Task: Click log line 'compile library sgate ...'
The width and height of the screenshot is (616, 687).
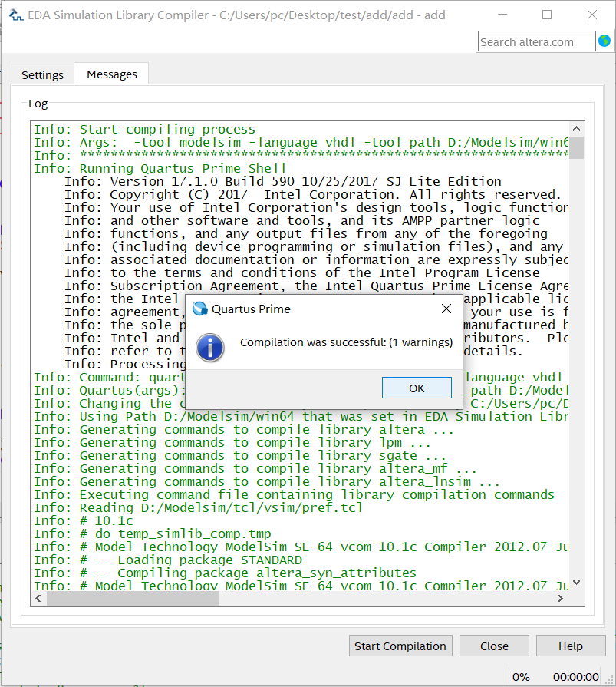Action: [240, 456]
